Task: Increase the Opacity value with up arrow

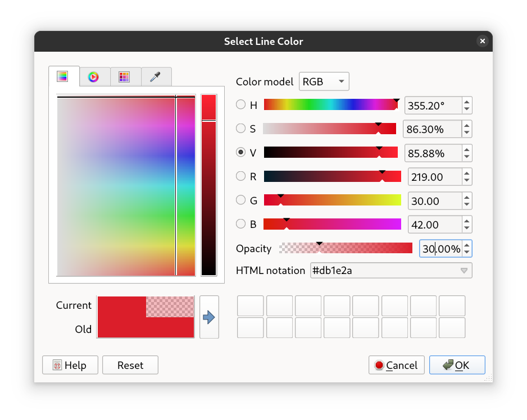Action: (x=467, y=245)
